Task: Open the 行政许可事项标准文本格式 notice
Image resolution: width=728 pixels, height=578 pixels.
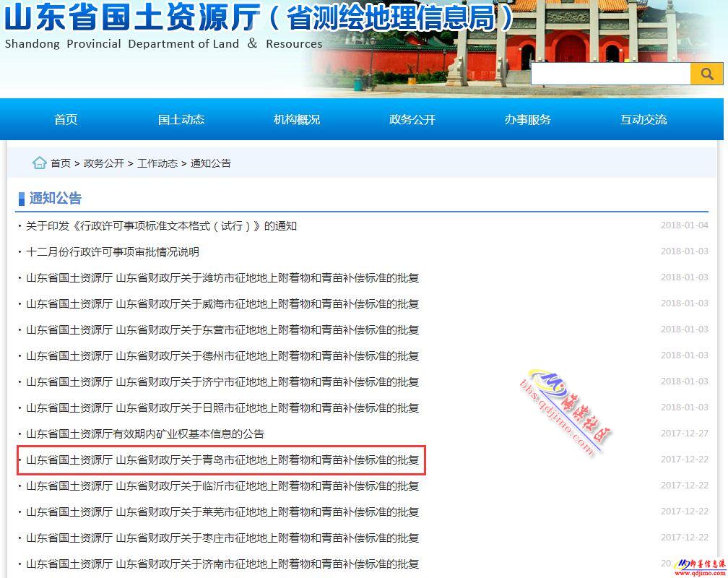Action: [161, 226]
